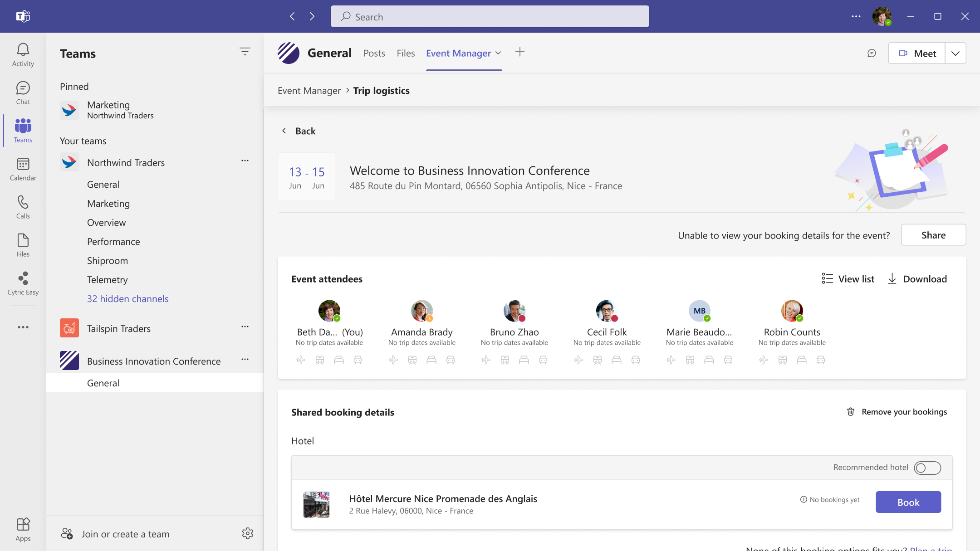Click Remove your bookings trash icon

tap(851, 412)
